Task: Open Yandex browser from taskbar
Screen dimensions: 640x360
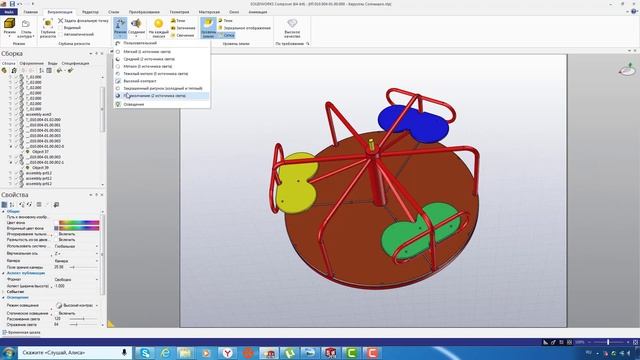Action: 227,353
